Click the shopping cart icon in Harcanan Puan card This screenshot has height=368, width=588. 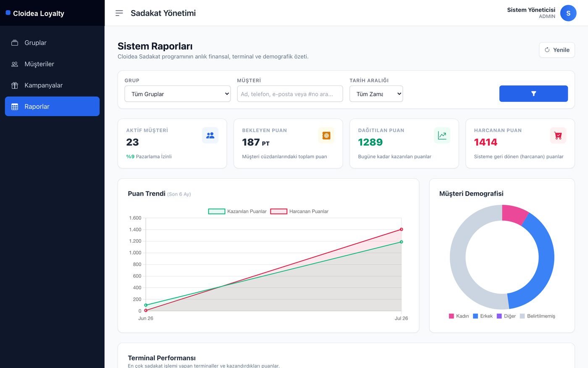[x=558, y=135]
